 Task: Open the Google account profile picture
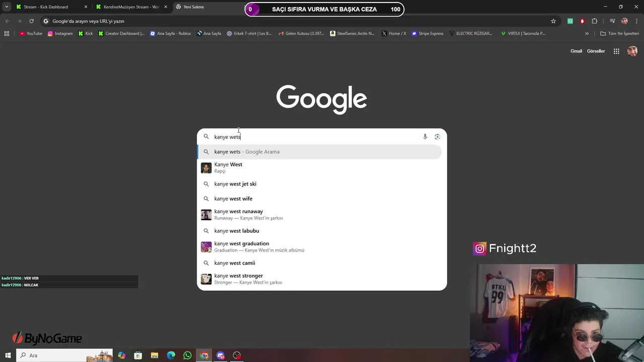[632, 51]
